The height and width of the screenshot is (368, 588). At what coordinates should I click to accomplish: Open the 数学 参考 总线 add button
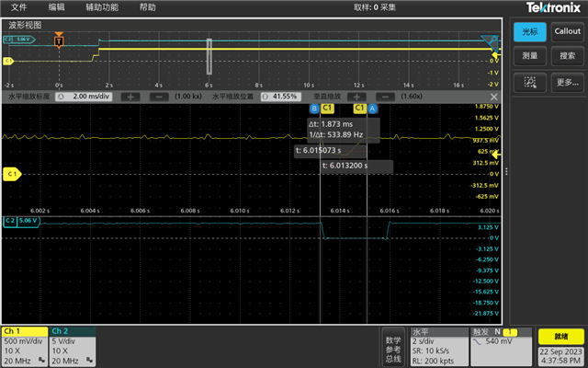coord(393,349)
